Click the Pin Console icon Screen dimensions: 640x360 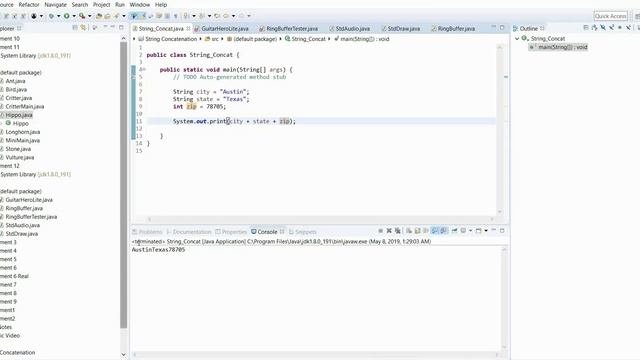point(454,231)
